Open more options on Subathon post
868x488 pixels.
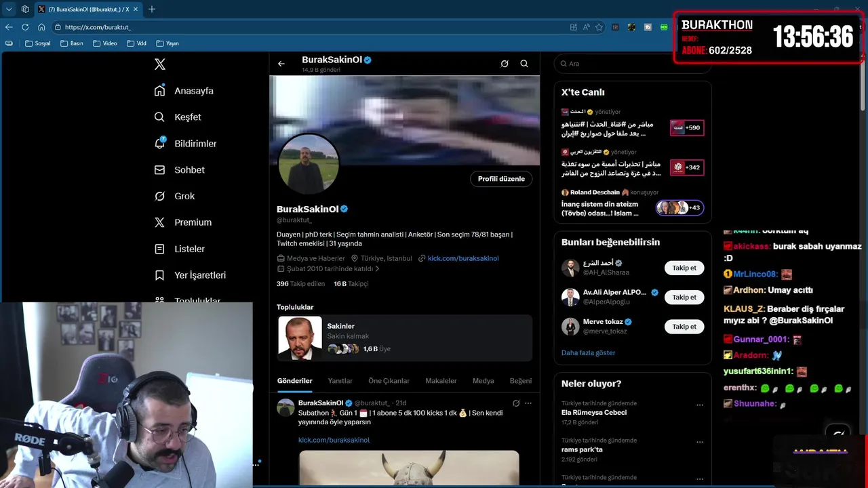(x=528, y=403)
